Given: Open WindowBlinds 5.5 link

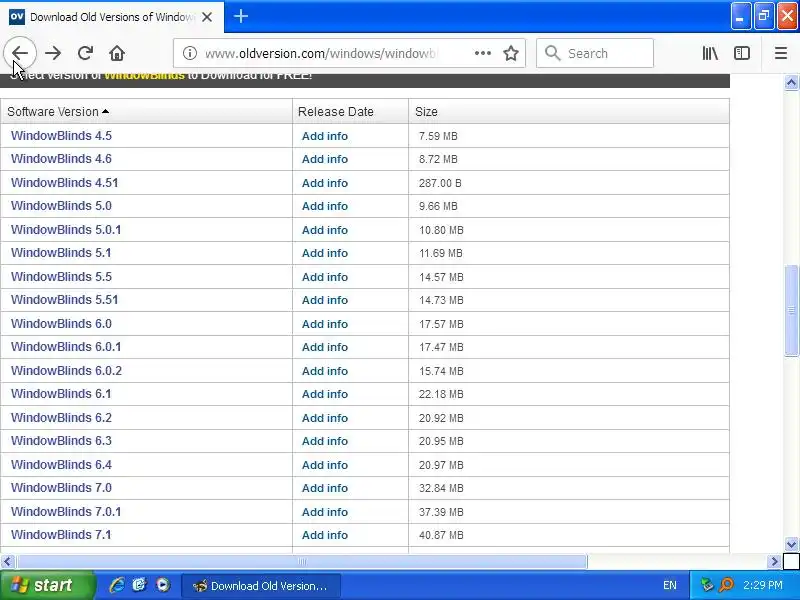Looking at the screenshot, I should coord(61,277).
